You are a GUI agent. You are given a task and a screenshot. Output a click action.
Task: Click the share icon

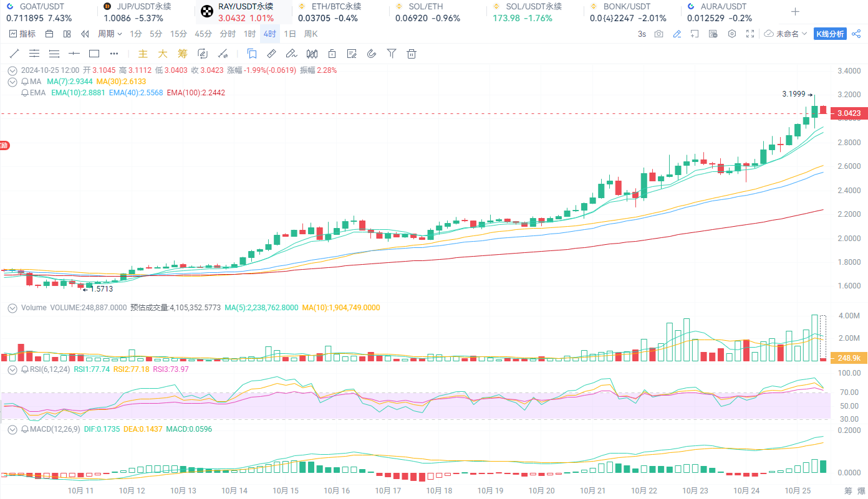click(x=856, y=34)
